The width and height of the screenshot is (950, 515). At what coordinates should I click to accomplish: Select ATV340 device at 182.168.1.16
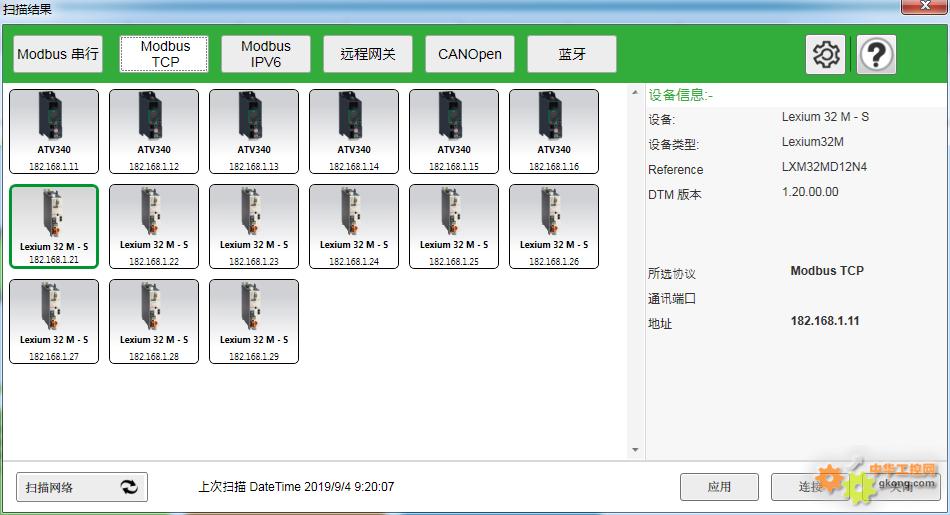point(554,131)
